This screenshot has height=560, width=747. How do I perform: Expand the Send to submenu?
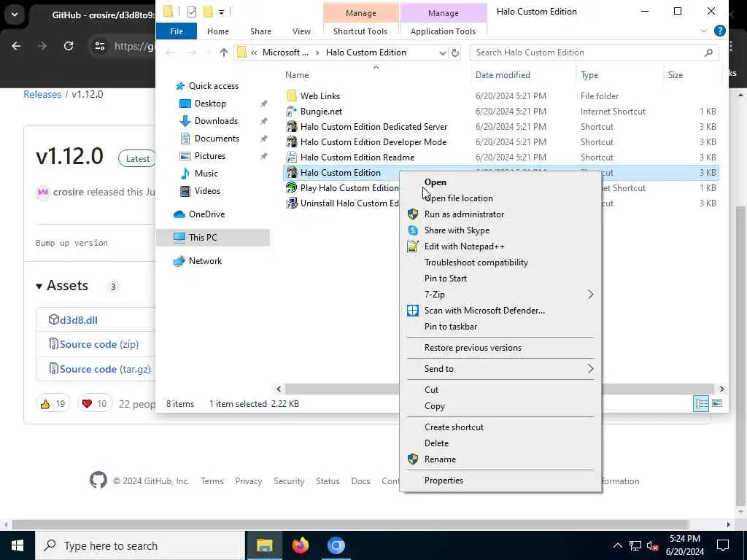[x=590, y=368]
